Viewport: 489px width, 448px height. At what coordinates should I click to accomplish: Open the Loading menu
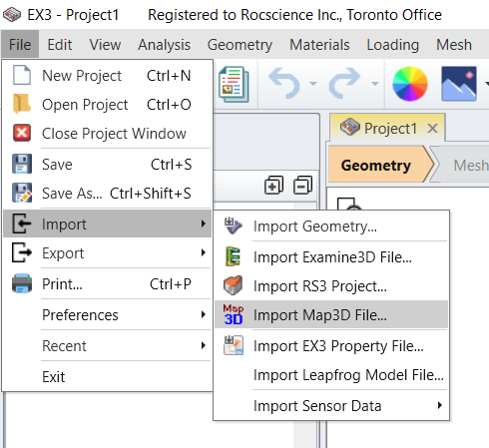tap(393, 45)
